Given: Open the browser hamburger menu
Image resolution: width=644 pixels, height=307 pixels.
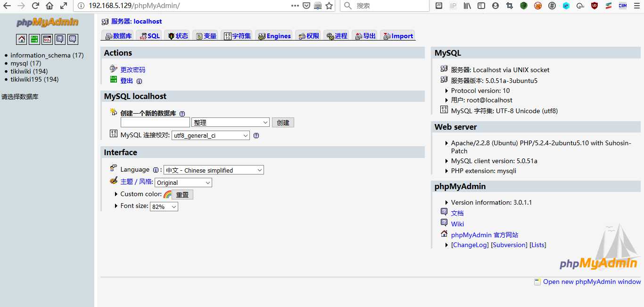Looking at the screenshot, I should click(x=637, y=6).
